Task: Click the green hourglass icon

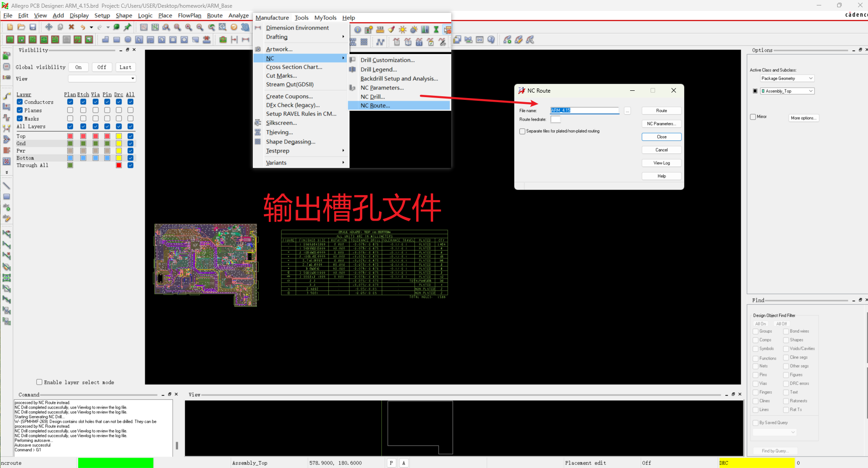Action: [x=436, y=30]
